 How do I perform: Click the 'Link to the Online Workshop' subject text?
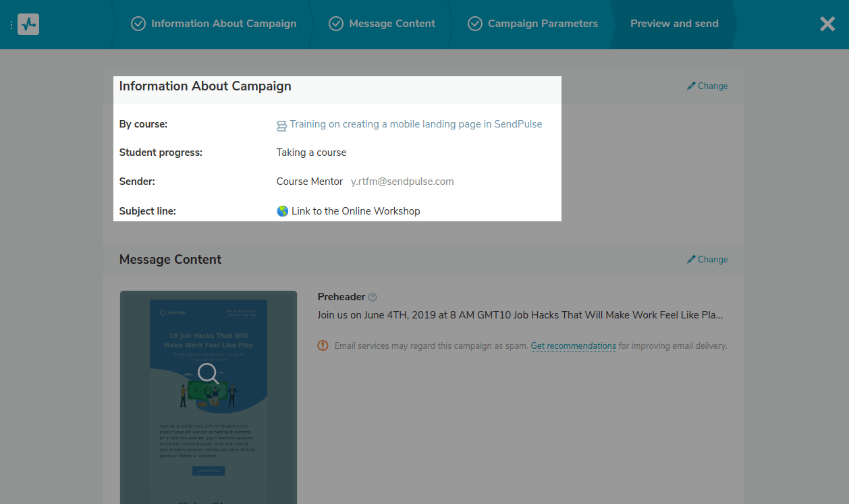pos(356,211)
